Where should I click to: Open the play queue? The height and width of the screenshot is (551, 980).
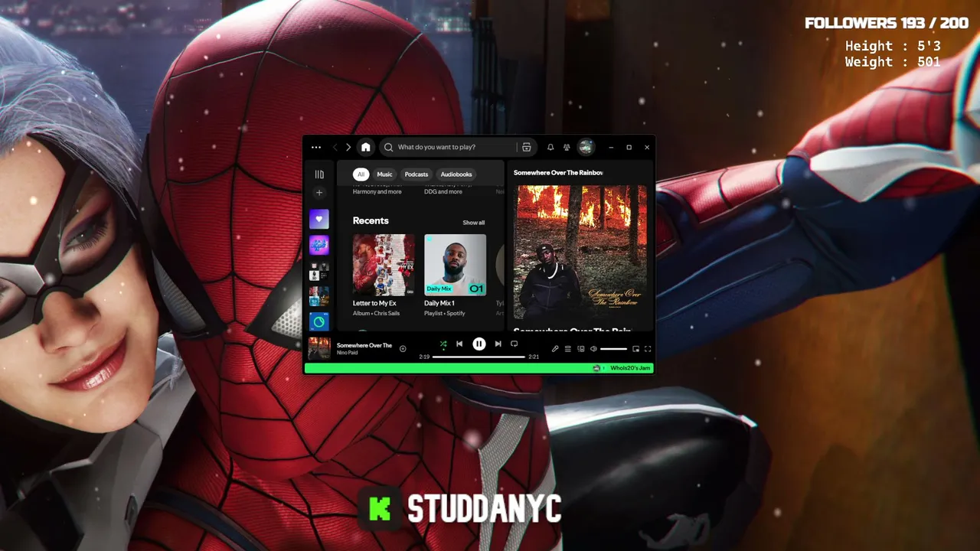click(568, 349)
